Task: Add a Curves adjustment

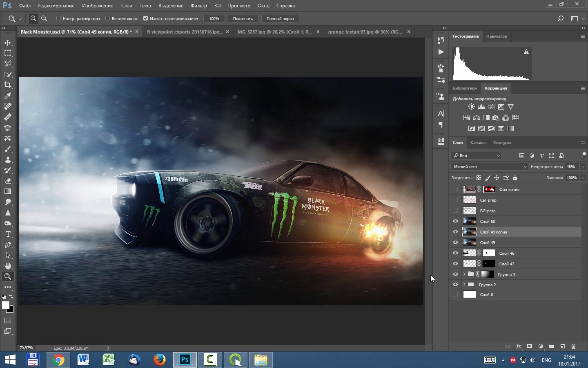Action: pos(491,107)
